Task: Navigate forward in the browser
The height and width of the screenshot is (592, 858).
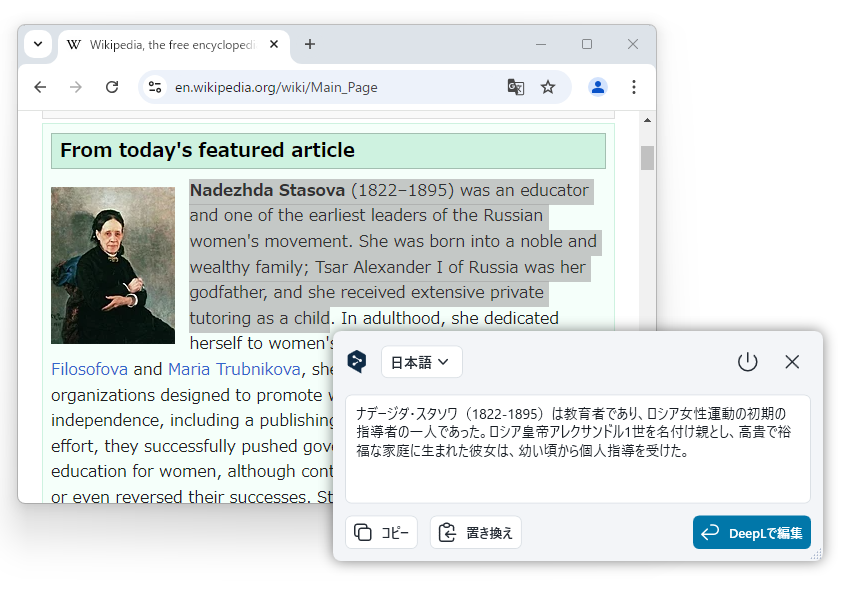Action: coord(75,87)
